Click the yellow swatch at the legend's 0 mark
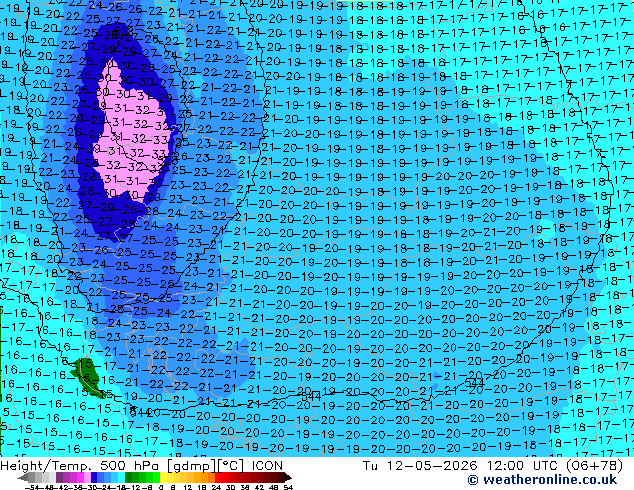 (x=163, y=477)
